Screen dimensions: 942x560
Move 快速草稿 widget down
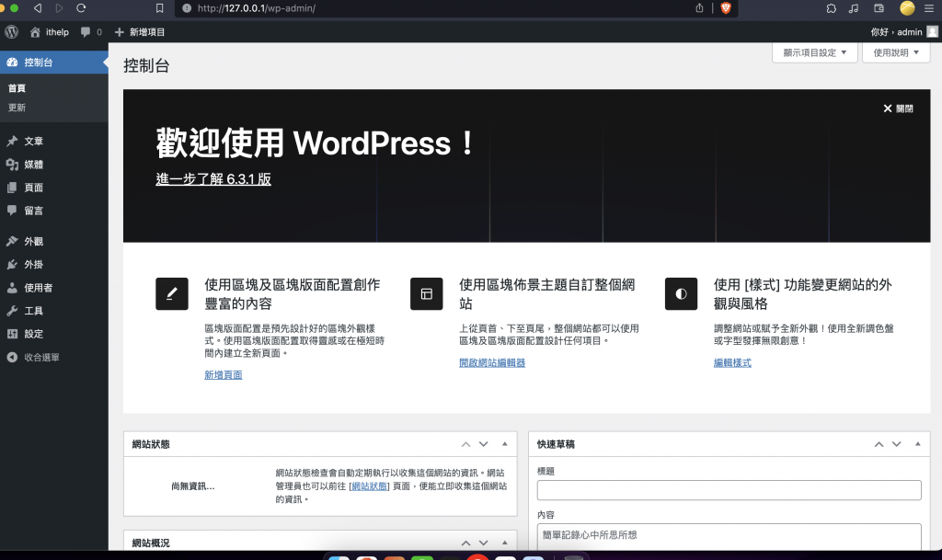pyautogui.click(x=897, y=444)
